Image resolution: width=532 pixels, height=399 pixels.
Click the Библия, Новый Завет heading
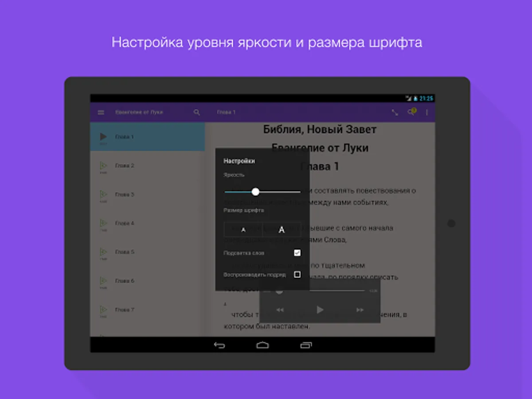tap(320, 129)
